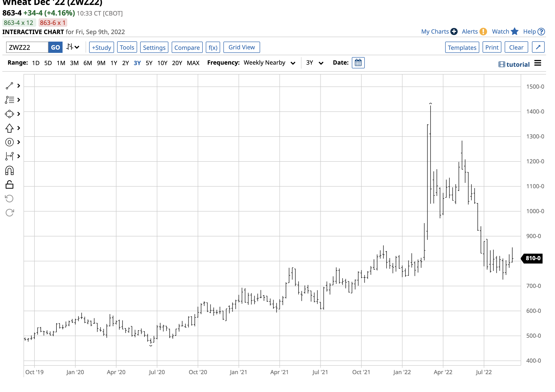Select the polygon shapes tool icon

point(9,114)
